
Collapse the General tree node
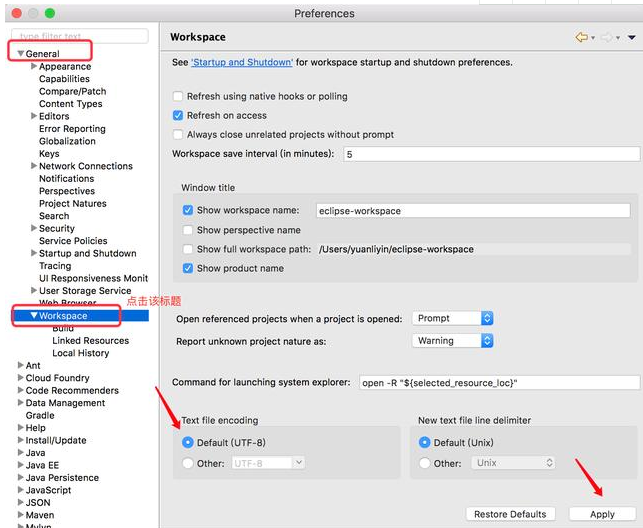pos(20,54)
